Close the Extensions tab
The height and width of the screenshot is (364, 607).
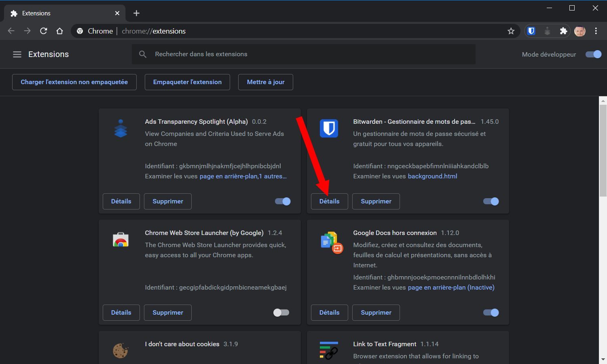[x=117, y=13]
